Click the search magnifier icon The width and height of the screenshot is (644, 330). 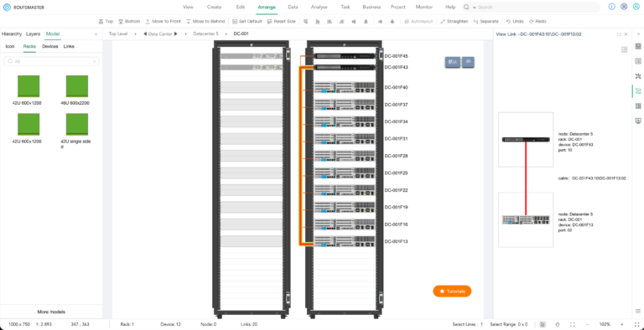[x=466, y=7]
